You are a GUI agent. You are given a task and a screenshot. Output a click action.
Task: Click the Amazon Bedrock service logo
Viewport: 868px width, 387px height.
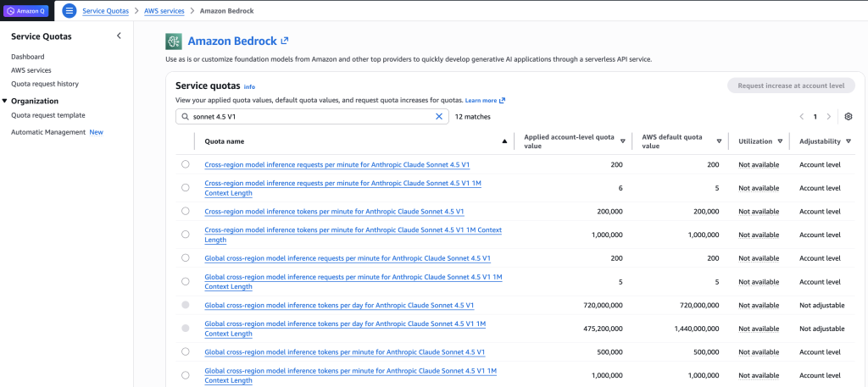(x=174, y=41)
